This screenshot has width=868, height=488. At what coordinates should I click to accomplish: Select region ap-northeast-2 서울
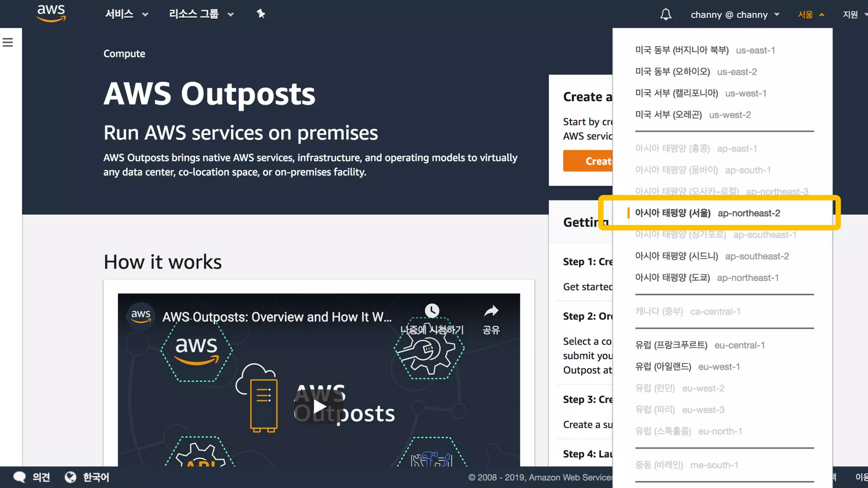tap(707, 213)
